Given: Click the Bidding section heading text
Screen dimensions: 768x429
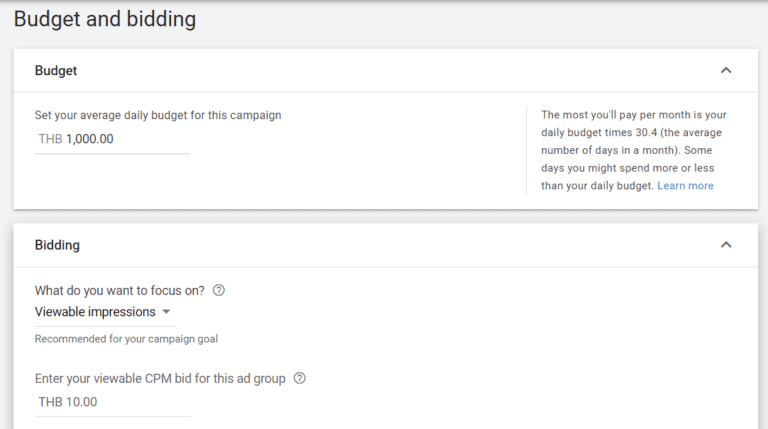Looking at the screenshot, I should (57, 245).
